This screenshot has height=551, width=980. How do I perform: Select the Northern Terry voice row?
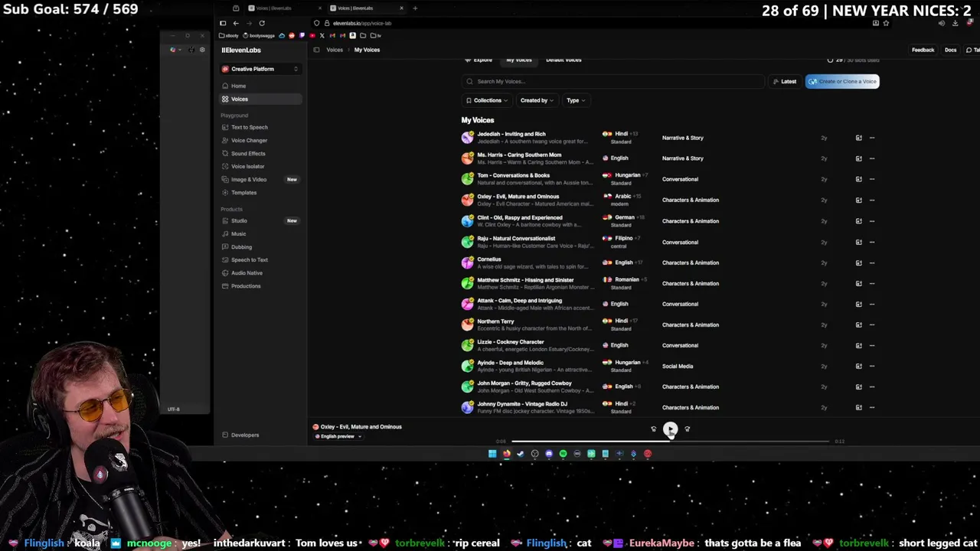[x=670, y=324]
